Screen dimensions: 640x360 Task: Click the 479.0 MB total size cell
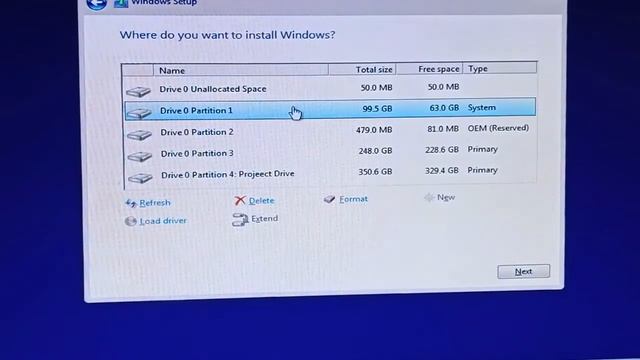pos(374,130)
